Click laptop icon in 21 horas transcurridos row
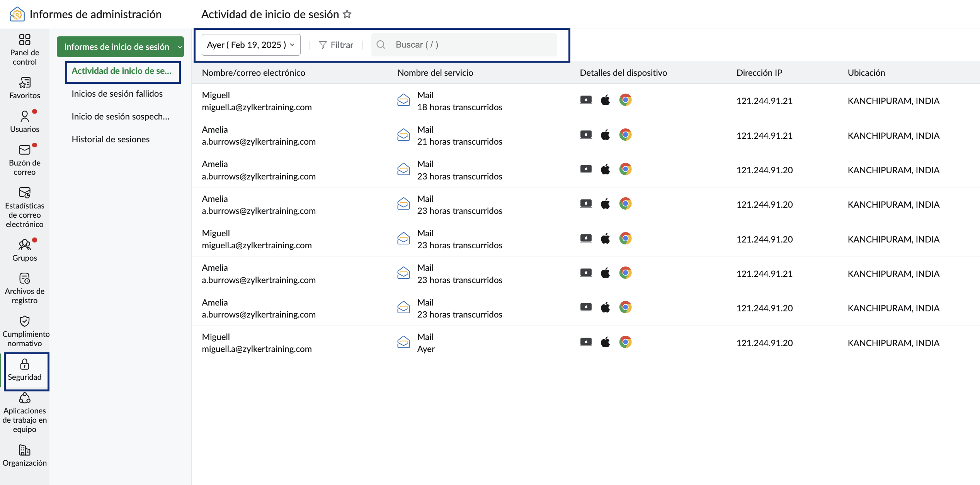This screenshot has width=980, height=485. coord(586,135)
